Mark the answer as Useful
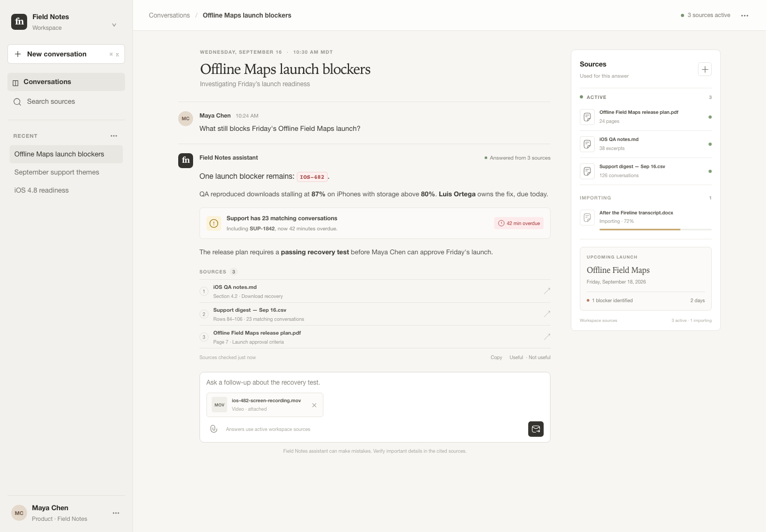The height and width of the screenshot is (532, 766). click(516, 358)
